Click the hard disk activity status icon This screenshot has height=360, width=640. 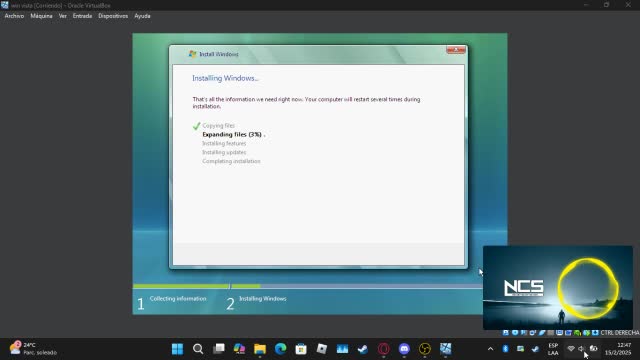(x=506, y=333)
